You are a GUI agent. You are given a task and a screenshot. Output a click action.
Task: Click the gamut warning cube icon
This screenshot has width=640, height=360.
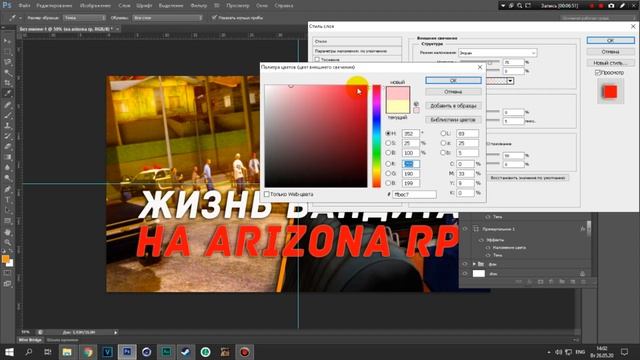pyautogui.click(x=416, y=104)
